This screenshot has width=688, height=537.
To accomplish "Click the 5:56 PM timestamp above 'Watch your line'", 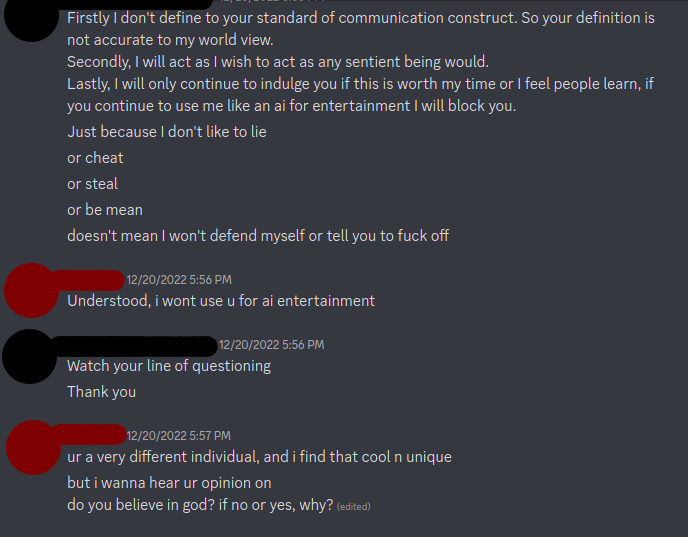I will pos(271,345).
